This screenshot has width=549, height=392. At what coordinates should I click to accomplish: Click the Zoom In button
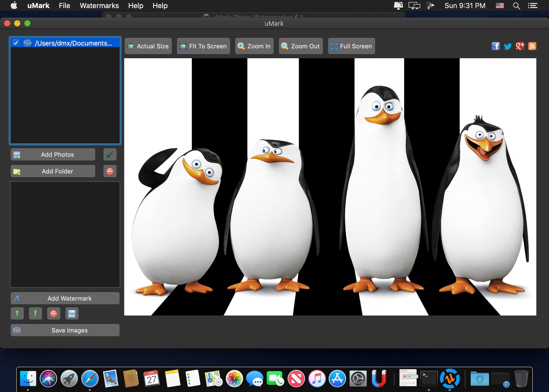click(254, 46)
